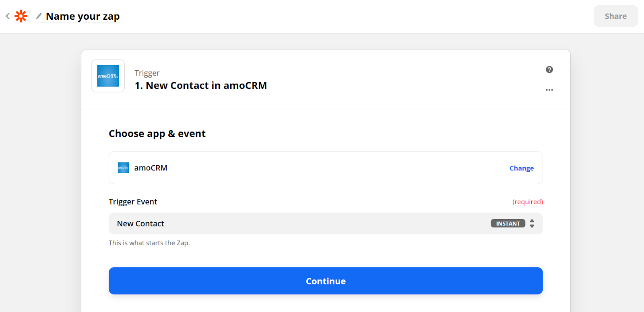The image size is (644, 312).
Task: Click the INSTANT badge on trigger event
Action: click(x=508, y=224)
